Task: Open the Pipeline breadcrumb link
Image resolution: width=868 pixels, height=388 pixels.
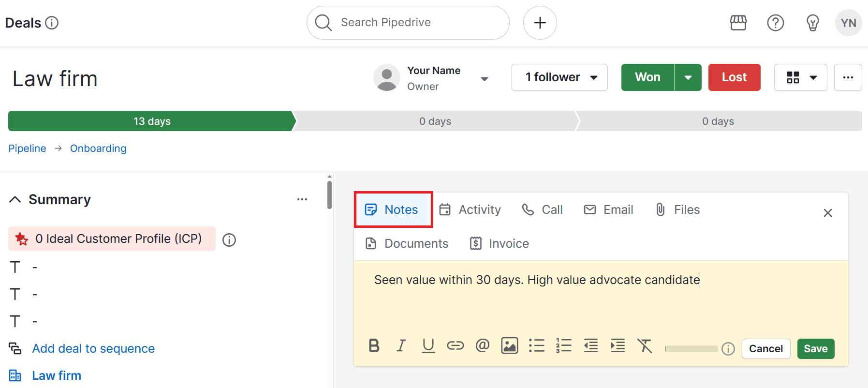Action: (x=27, y=148)
